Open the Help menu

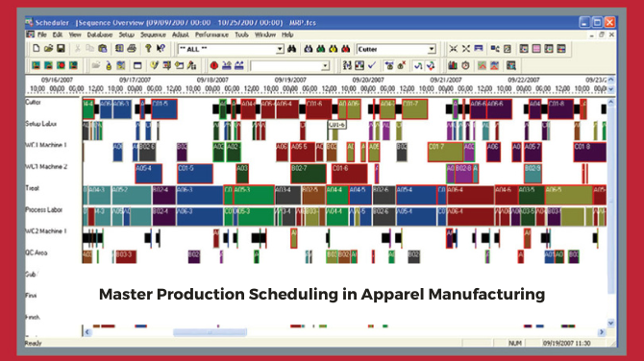[287, 35]
